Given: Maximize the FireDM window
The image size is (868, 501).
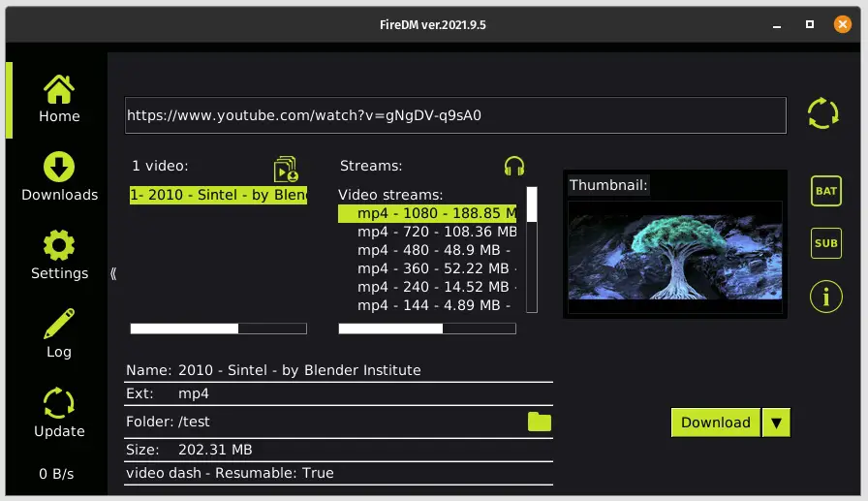Looking at the screenshot, I should (x=809, y=24).
